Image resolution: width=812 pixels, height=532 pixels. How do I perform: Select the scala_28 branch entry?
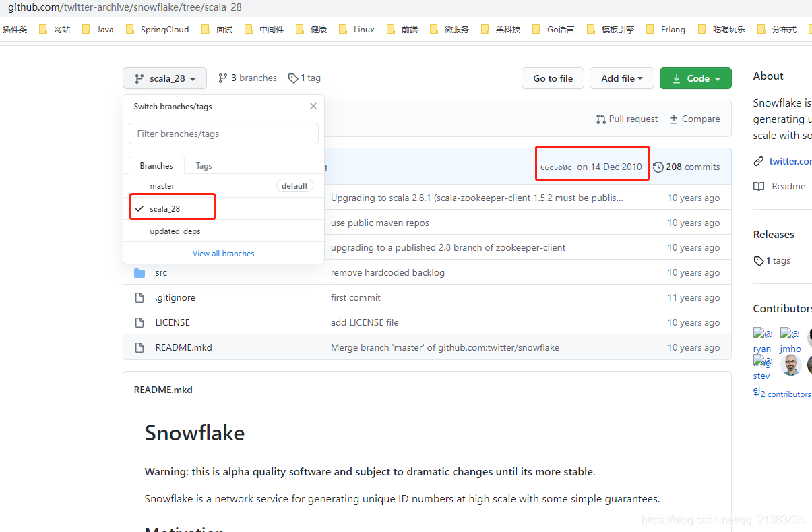pyautogui.click(x=224, y=208)
